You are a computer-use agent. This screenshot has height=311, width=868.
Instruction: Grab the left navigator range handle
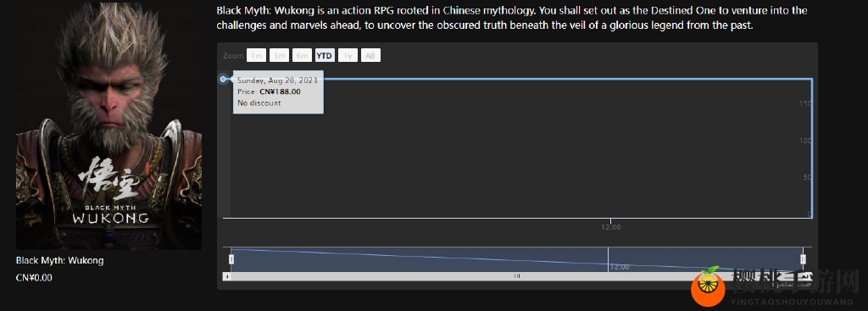(231, 259)
